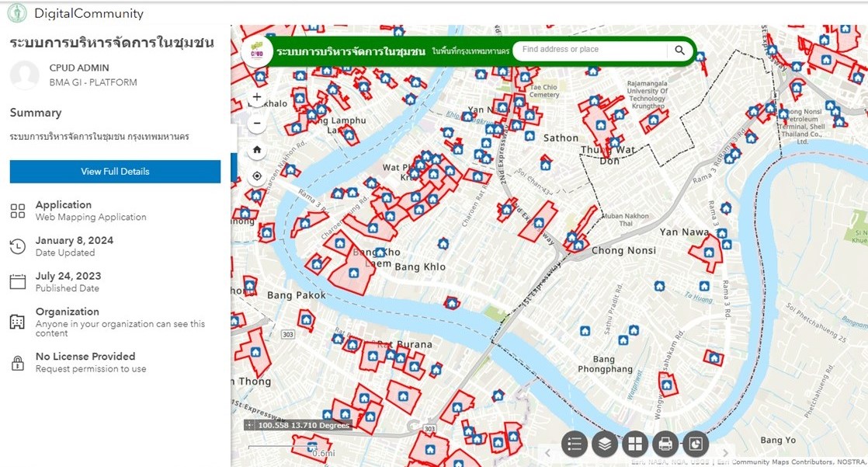This screenshot has width=868, height=467.
Task: Click the CPUD application logo
Action: pos(256,52)
